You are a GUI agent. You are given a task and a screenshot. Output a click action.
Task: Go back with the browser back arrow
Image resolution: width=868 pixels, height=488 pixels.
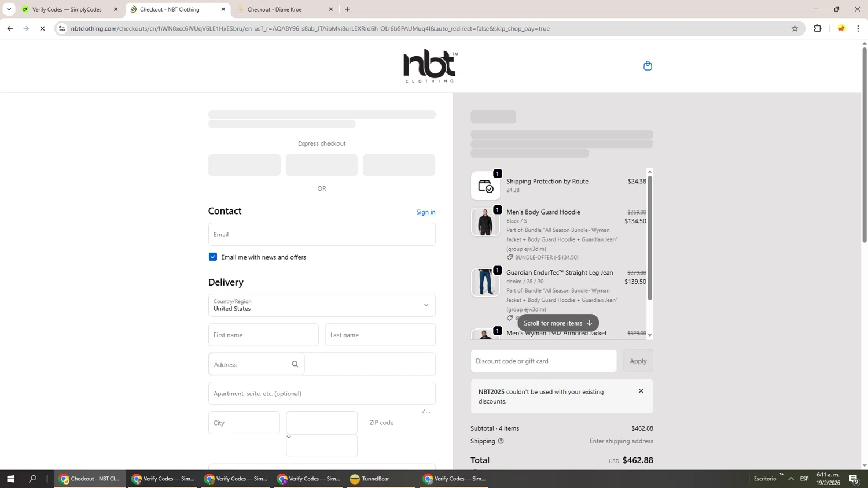[10, 28]
